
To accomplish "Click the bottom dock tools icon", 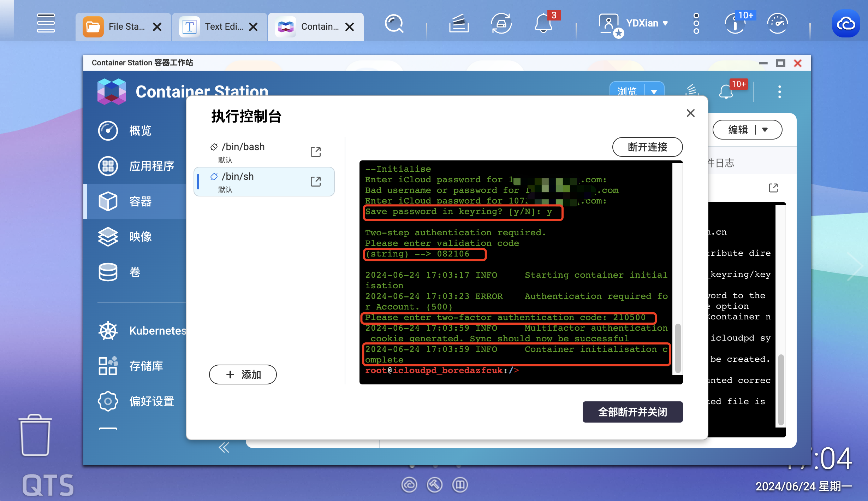I will pyautogui.click(x=435, y=485).
